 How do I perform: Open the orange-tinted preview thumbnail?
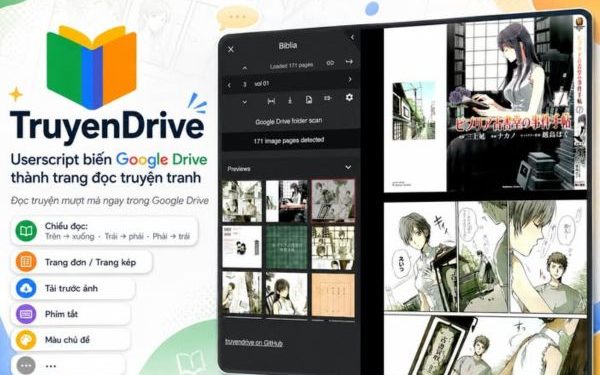pyautogui.click(x=333, y=295)
